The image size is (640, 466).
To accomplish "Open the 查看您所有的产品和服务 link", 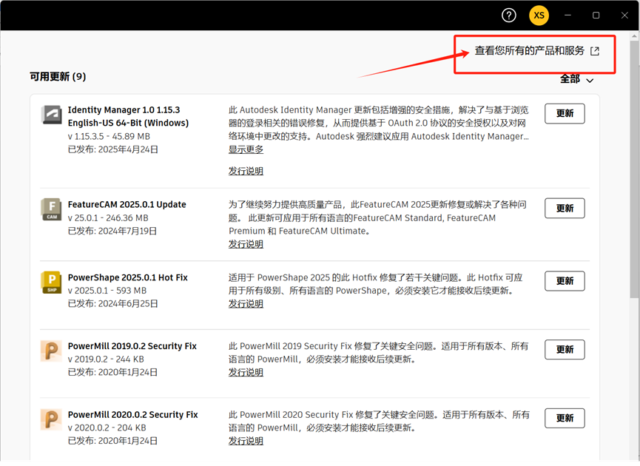I will click(x=529, y=51).
